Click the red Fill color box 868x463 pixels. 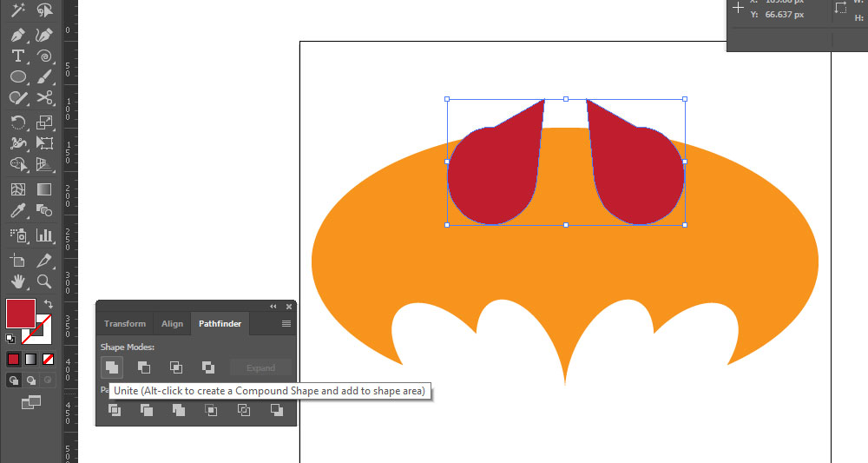point(21,314)
